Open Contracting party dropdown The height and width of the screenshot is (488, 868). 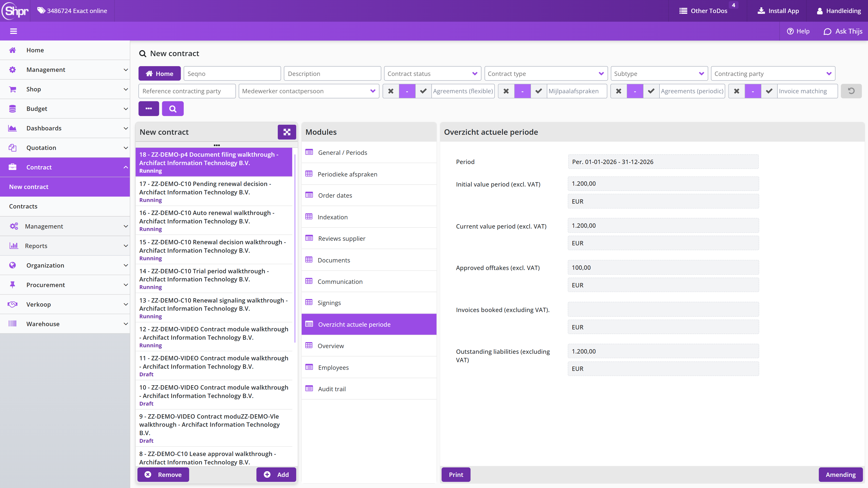click(773, 73)
